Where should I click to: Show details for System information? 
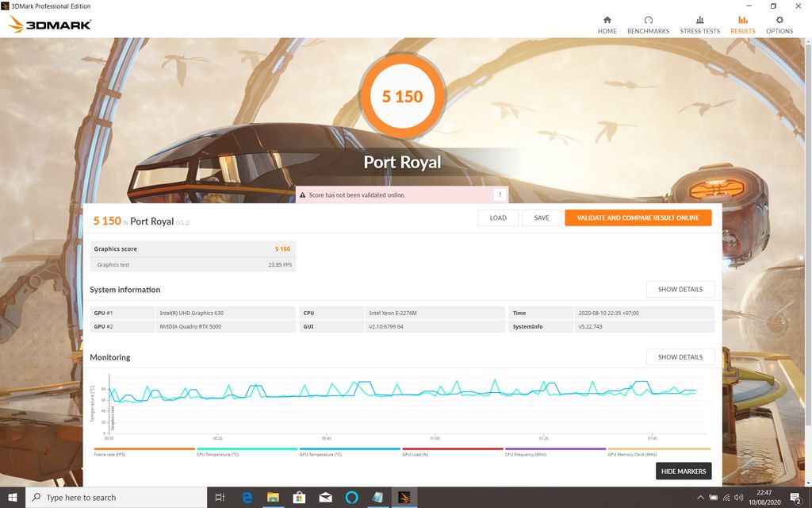click(x=680, y=289)
